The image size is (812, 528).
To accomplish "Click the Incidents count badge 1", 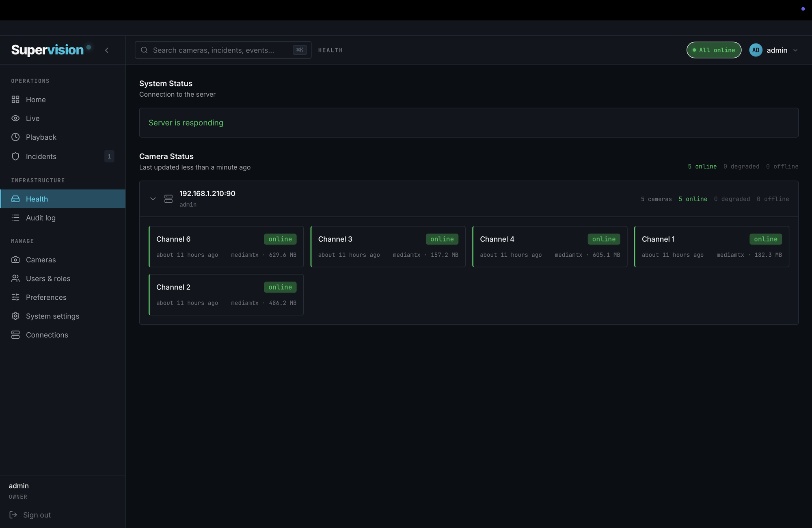I will pyautogui.click(x=109, y=156).
